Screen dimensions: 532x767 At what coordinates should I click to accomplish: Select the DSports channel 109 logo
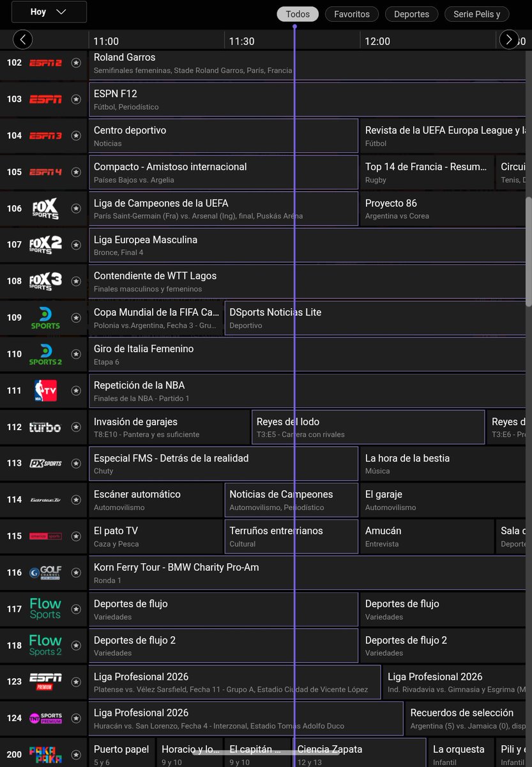(x=45, y=318)
